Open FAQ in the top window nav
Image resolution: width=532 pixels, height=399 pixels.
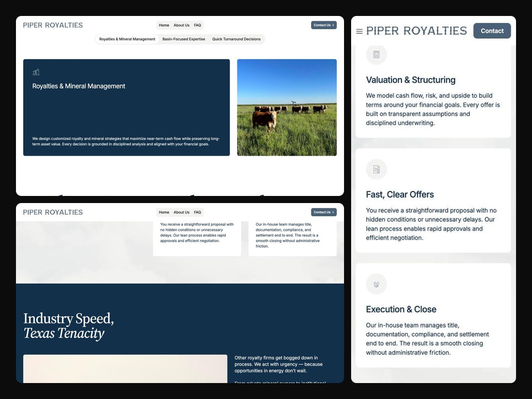pos(197,25)
